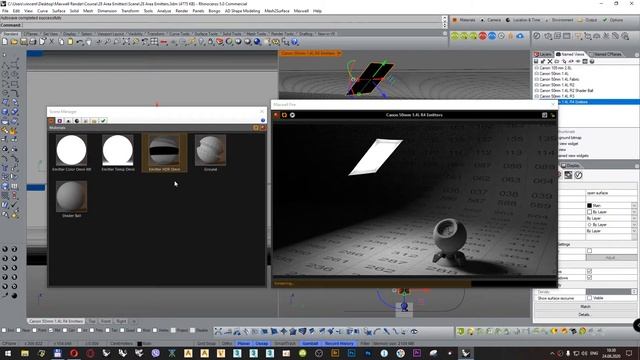Toggle Osnap in the status bar
The image size is (640, 360).
[262, 344]
